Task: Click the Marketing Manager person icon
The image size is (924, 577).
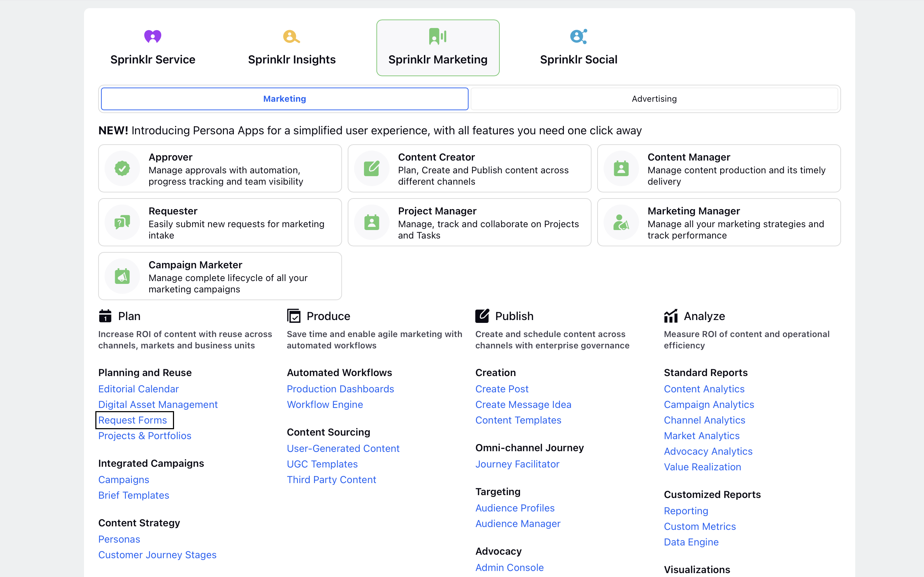Action: [x=621, y=222]
